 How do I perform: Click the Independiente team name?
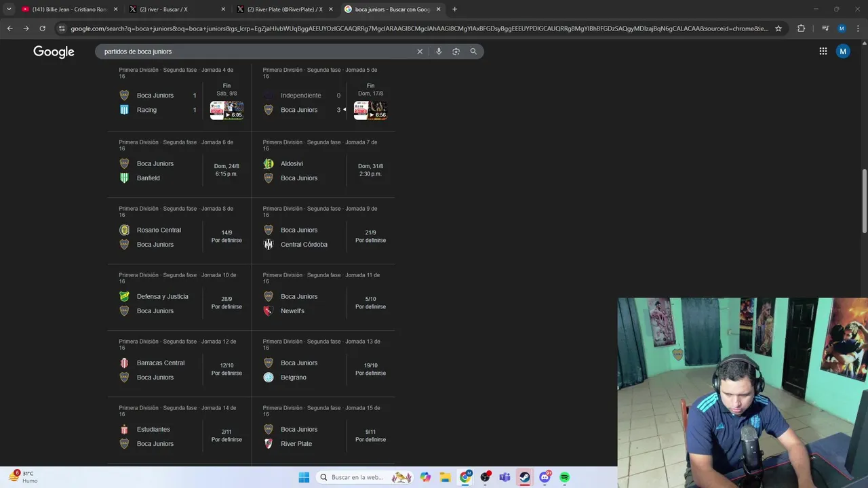coord(301,96)
